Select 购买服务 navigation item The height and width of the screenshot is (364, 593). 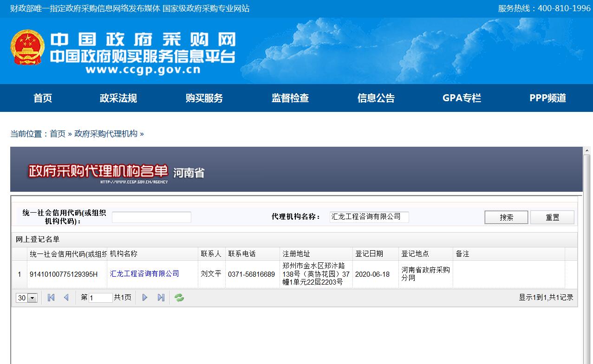click(x=204, y=98)
